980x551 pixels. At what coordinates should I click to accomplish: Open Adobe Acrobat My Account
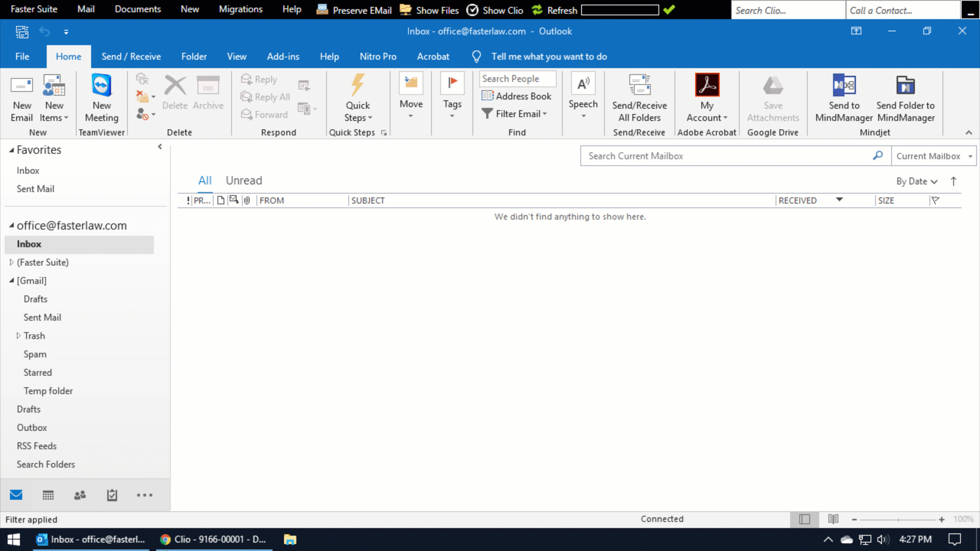tap(707, 99)
